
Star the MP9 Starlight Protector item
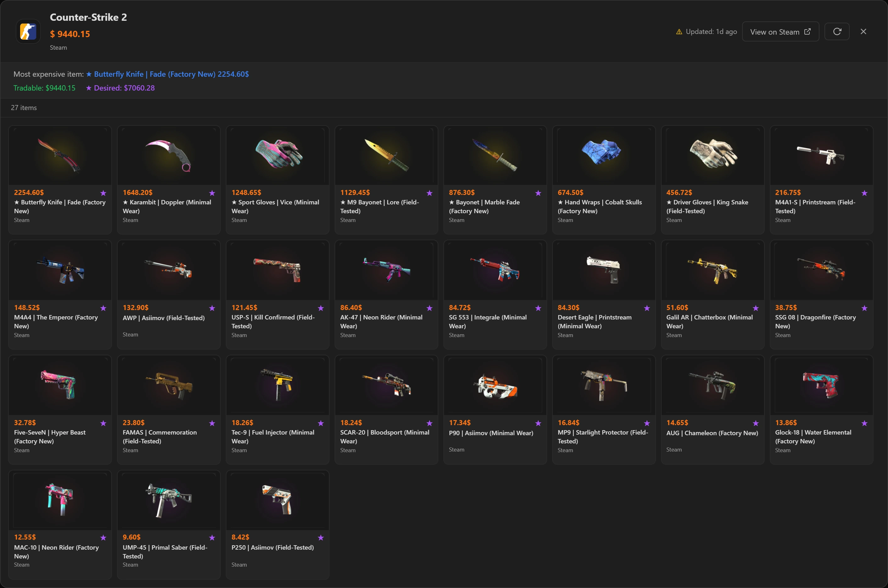pos(647,423)
